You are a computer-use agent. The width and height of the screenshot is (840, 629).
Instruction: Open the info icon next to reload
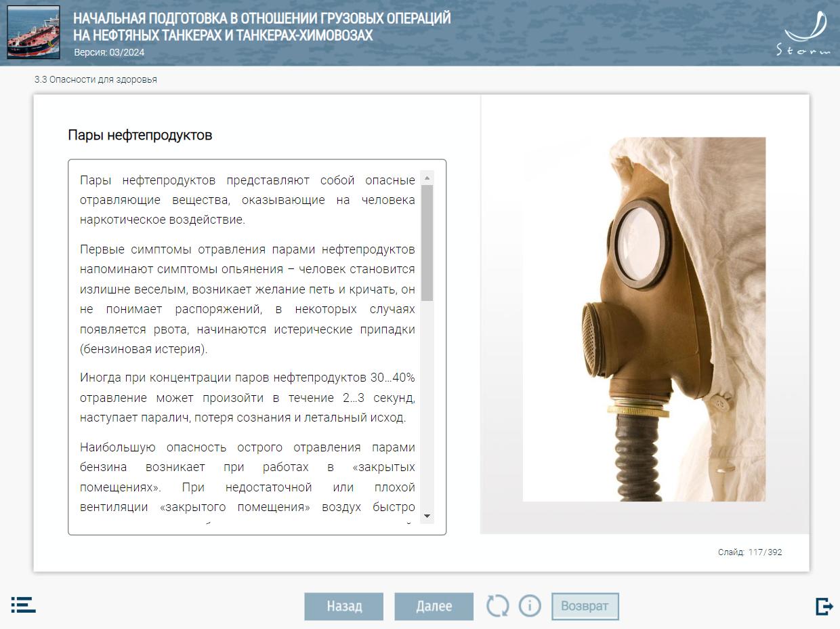[530, 605]
